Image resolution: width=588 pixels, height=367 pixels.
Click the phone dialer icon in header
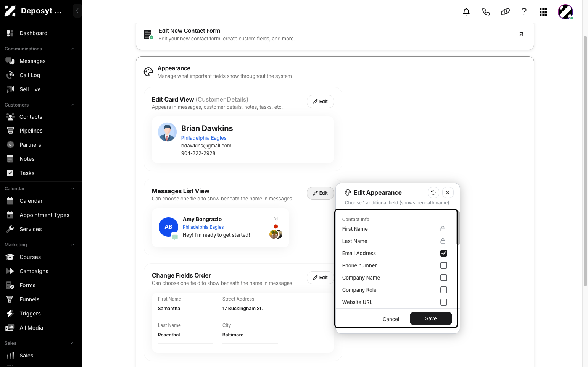486,12
